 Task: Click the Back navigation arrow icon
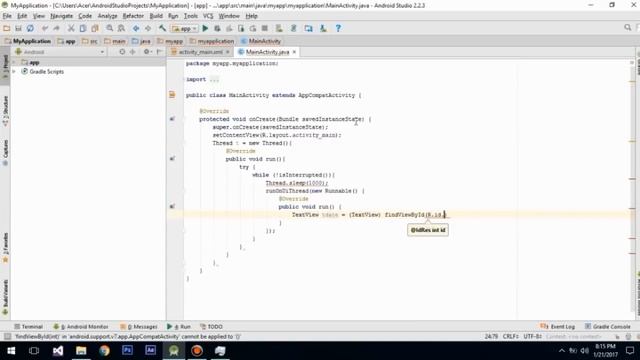tap(136, 28)
